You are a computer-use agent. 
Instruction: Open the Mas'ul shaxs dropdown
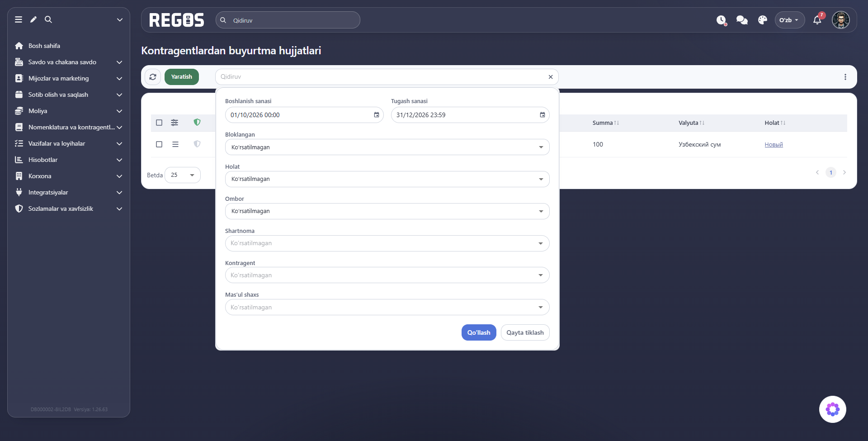pyautogui.click(x=387, y=307)
